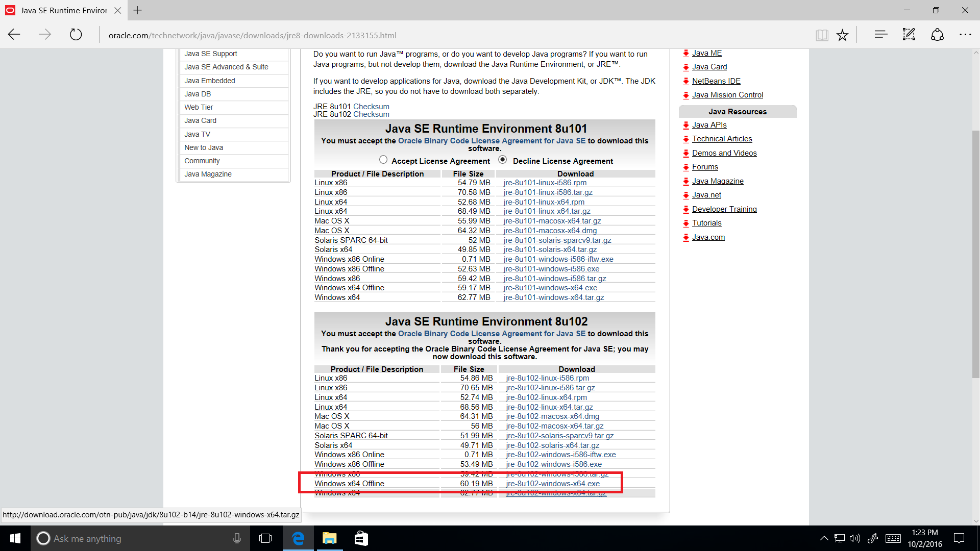Add page to favorites with star icon
980x551 pixels.
click(x=842, y=35)
